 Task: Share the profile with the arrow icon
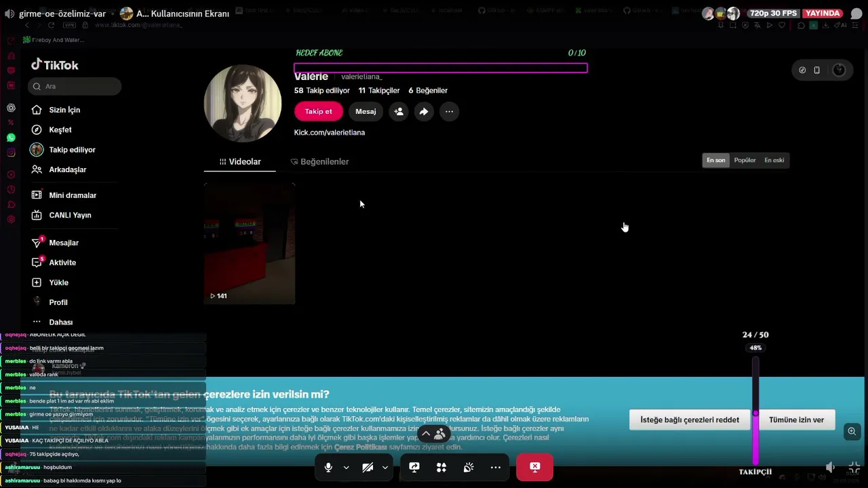(424, 112)
